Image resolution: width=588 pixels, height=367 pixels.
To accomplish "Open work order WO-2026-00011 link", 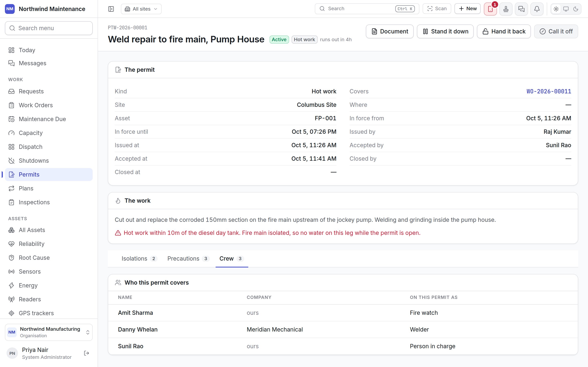I will pos(549,92).
